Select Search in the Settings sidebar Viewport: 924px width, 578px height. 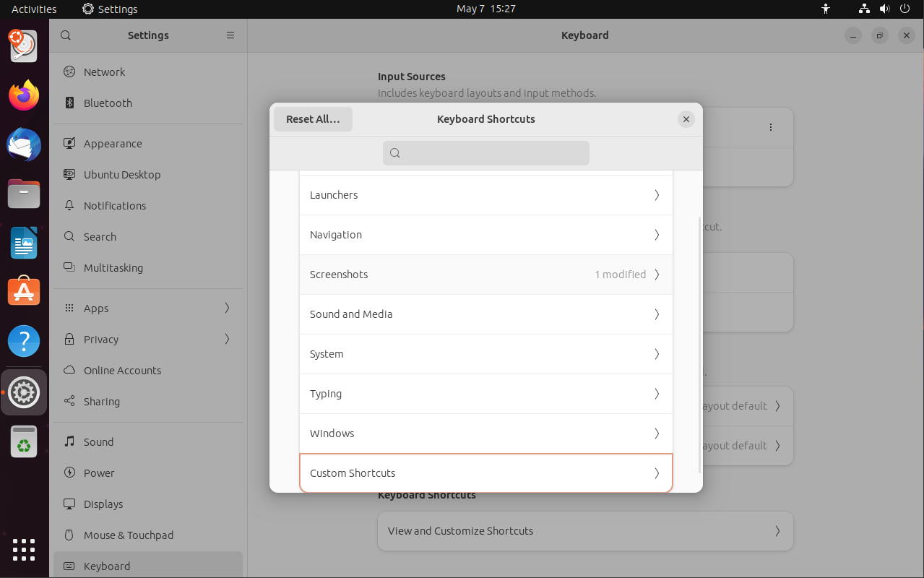point(148,237)
